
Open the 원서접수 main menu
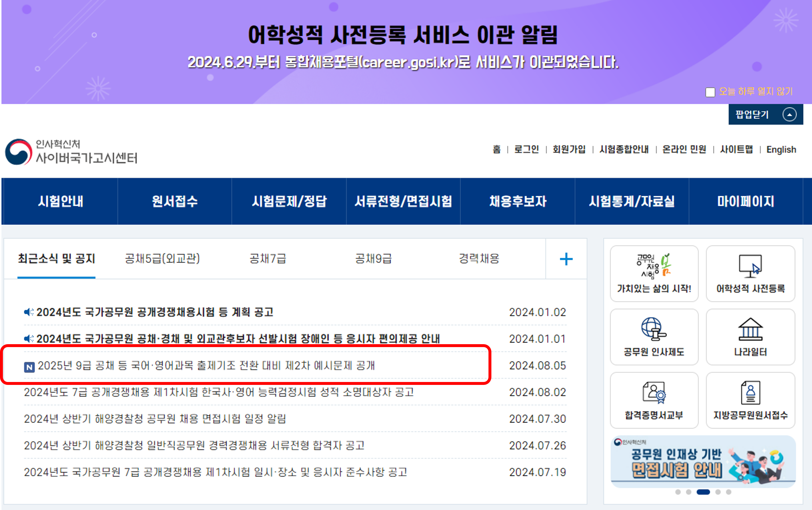175,201
